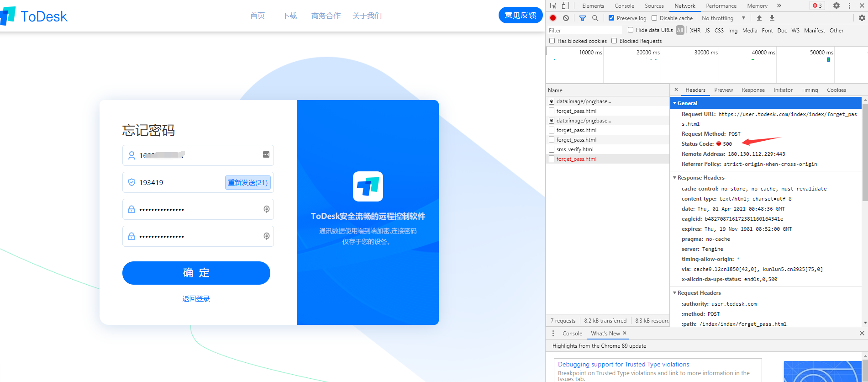Click the 返回登录 back to login link
The height and width of the screenshot is (382, 868).
[196, 298]
